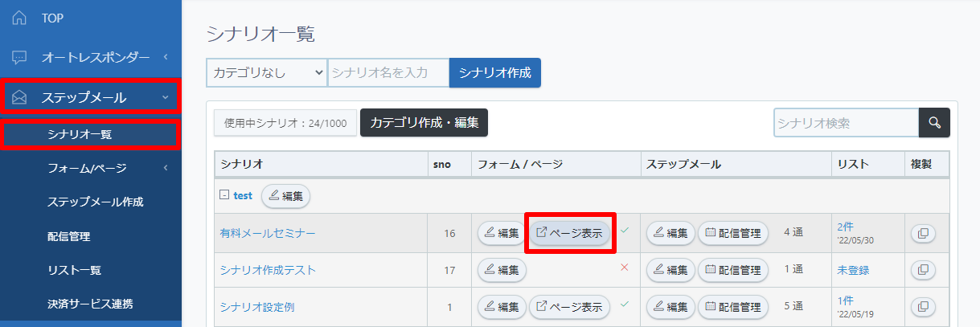Screen dimensions: 980x327
Task: Duplicate the 有料メールセミナー scenario via its copy icon
Action: tap(923, 233)
